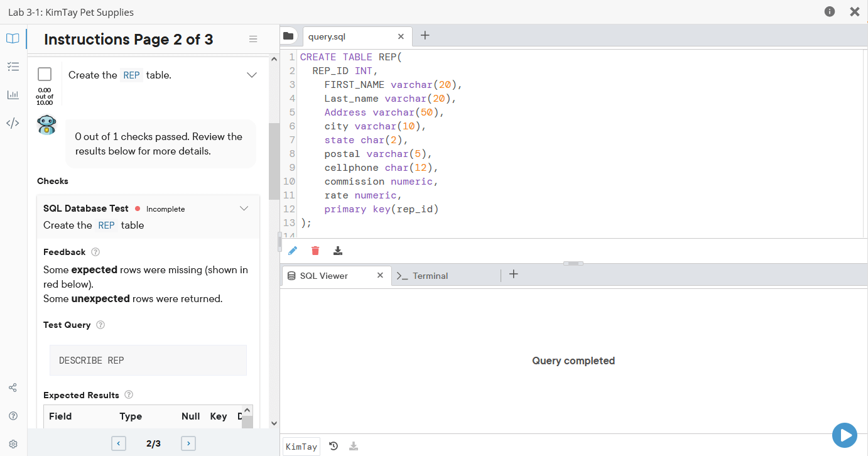Collapse the SQL Database Test check
The height and width of the screenshot is (456, 868).
coord(244,209)
